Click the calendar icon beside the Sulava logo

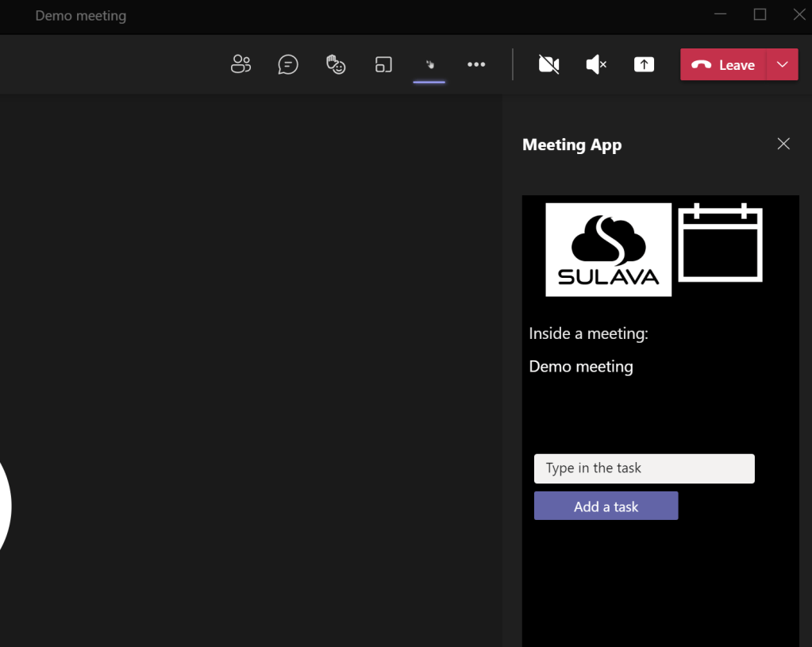(720, 243)
